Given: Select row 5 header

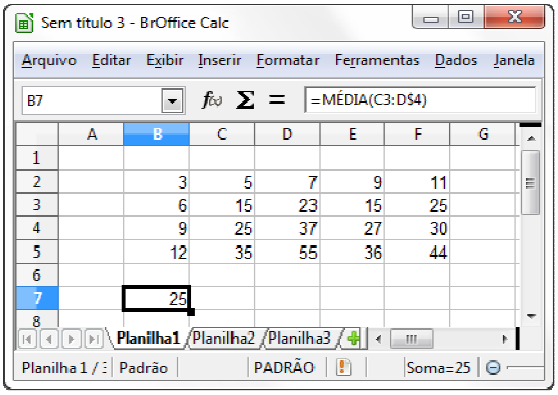Looking at the screenshot, I should [x=37, y=251].
